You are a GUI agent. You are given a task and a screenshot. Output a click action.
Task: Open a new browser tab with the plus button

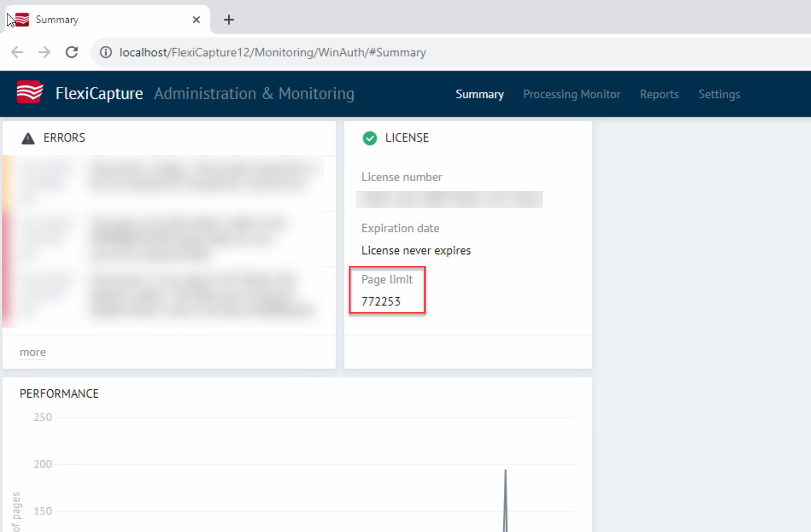pyautogui.click(x=229, y=20)
